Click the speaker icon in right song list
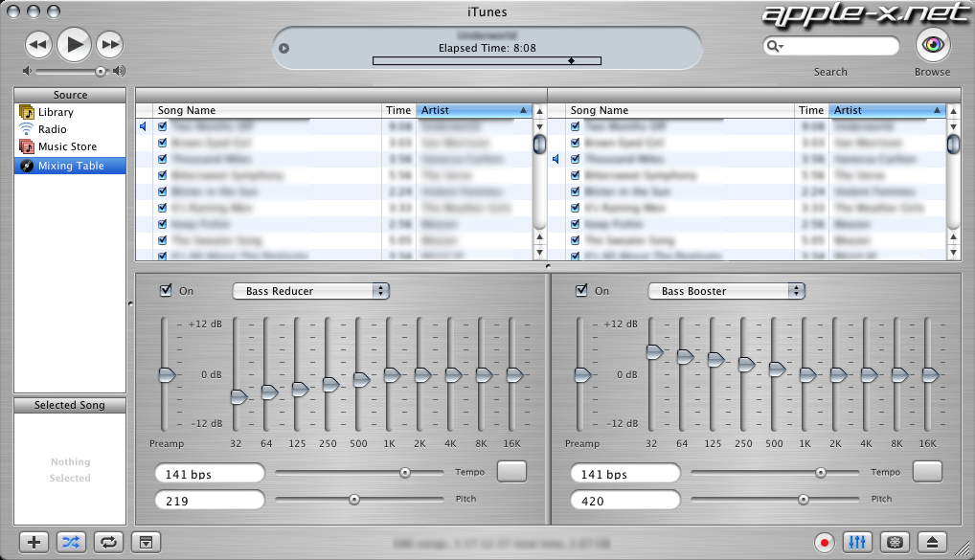 (556, 159)
